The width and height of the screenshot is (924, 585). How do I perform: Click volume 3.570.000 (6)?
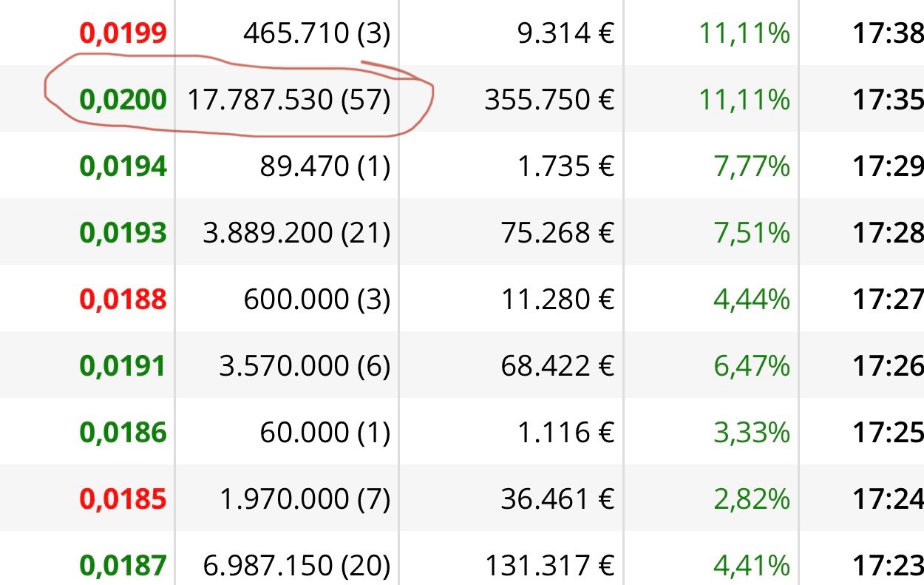click(x=305, y=366)
